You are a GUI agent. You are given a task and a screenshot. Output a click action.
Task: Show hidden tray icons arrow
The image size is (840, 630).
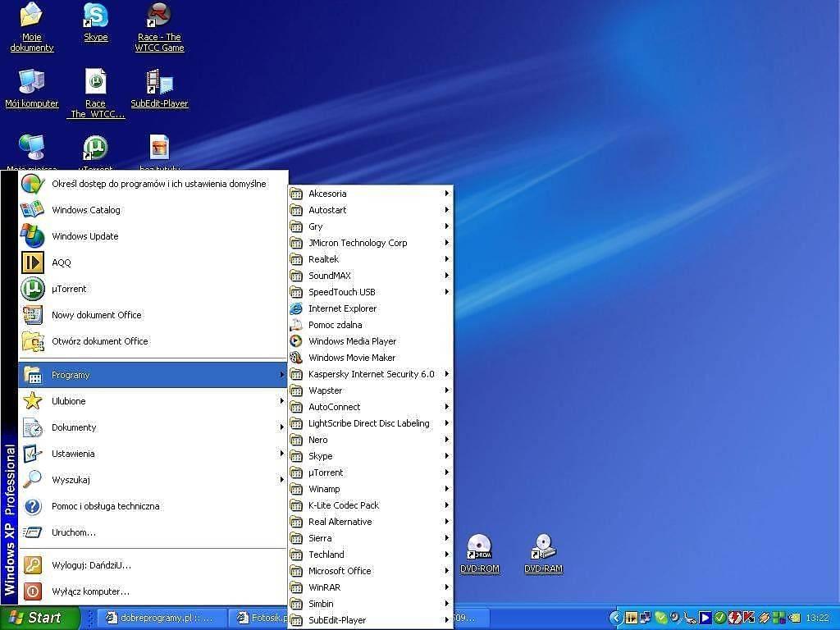(615, 618)
